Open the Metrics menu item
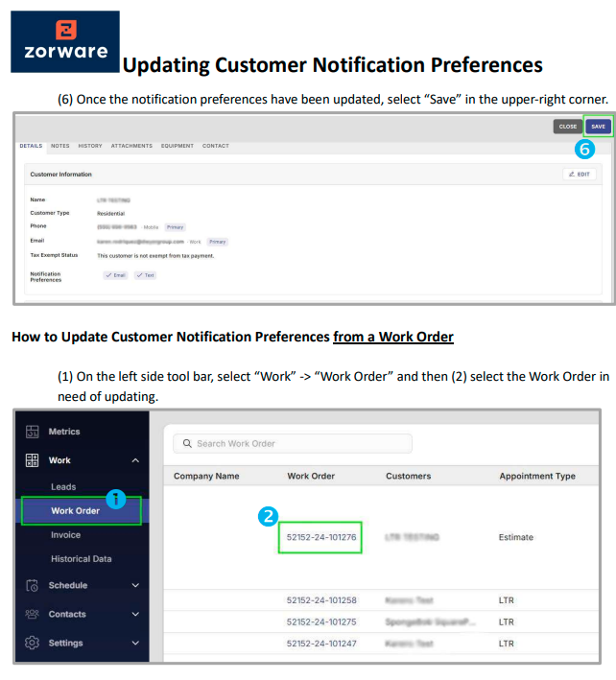Image resolution: width=616 pixels, height=680 pixels. point(64,432)
